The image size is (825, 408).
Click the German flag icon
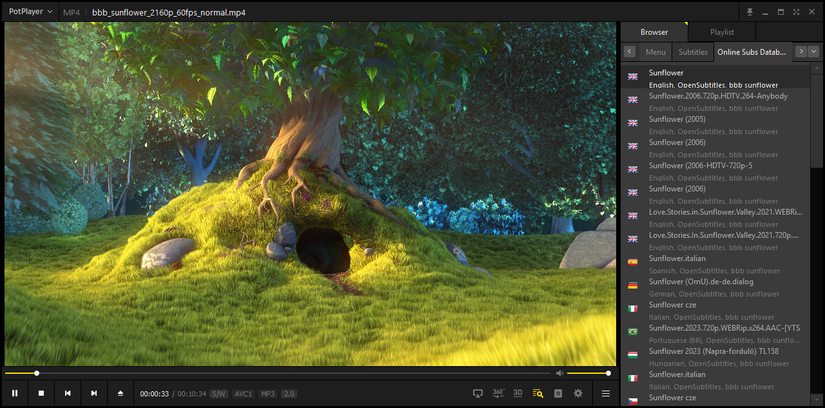point(632,285)
